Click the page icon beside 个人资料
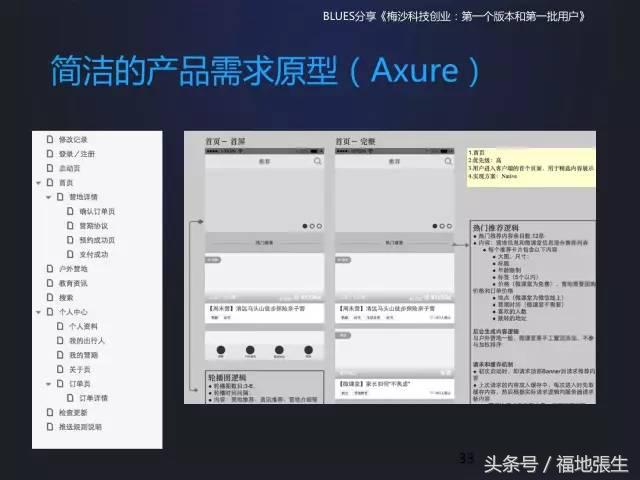Image resolution: width=640 pixels, height=480 pixels. (x=60, y=327)
